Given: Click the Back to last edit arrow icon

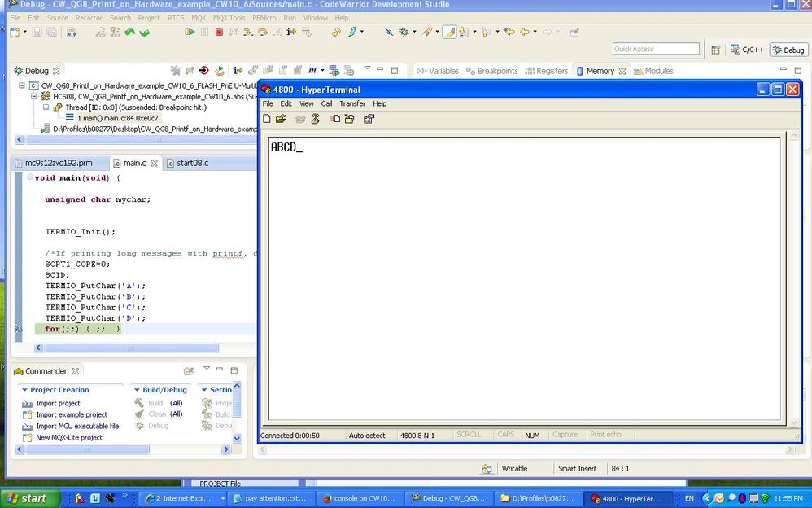Looking at the screenshot, I should [509, 32].
